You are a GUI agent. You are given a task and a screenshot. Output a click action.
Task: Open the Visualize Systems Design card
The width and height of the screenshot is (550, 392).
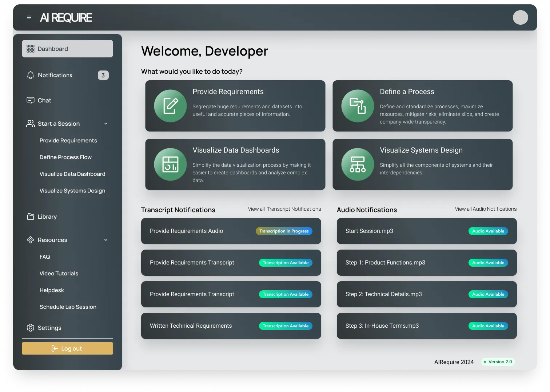422,164
